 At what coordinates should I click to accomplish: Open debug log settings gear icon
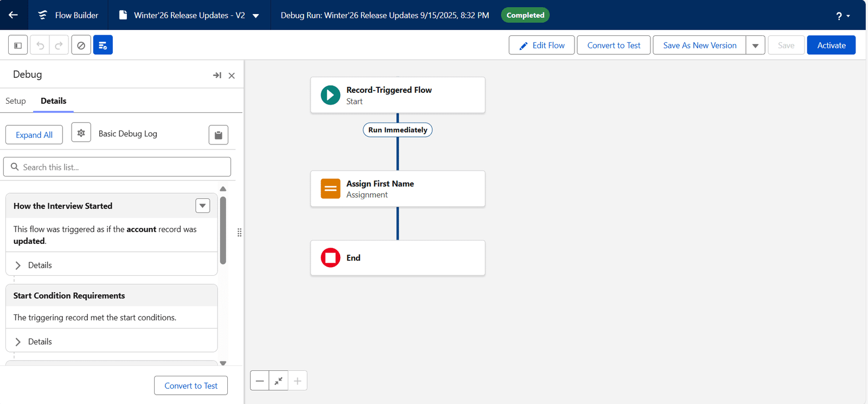(x=81, y=132)
